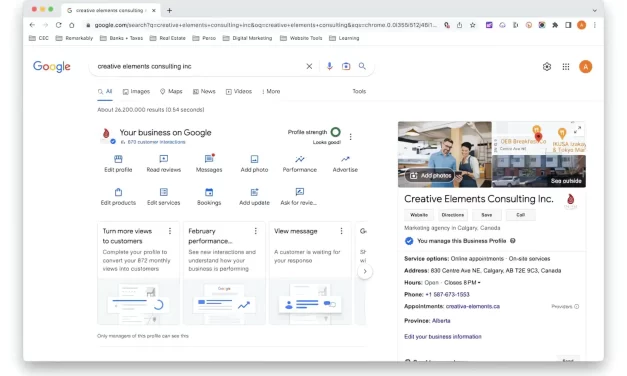627x376 pixels.
Task: Open the Google apps grid
Action: pyautogui.click(x=566, y=67)
